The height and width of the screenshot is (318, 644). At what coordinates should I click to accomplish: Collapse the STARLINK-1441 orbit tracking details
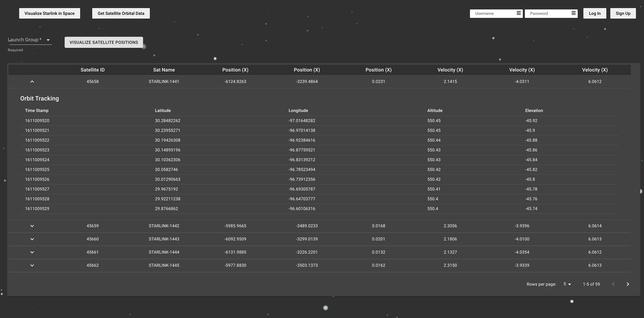tap(32, 81)
